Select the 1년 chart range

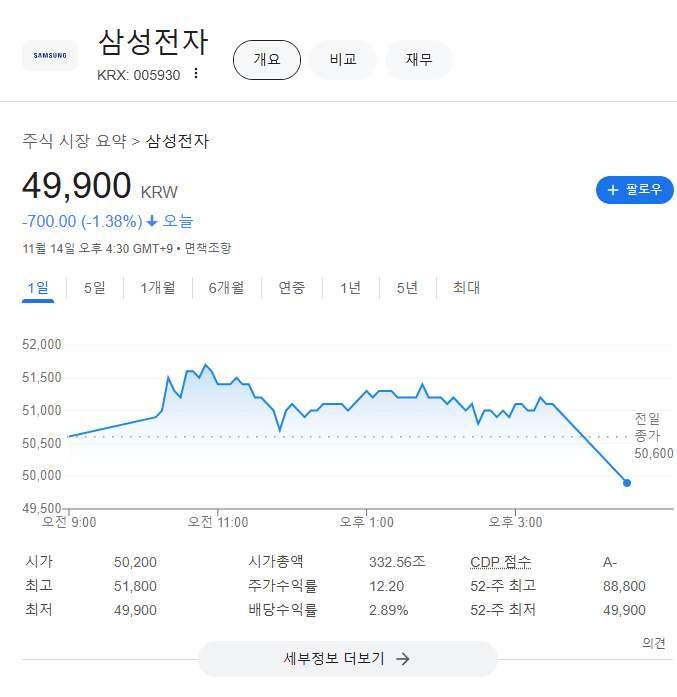[x=350, y=288]
